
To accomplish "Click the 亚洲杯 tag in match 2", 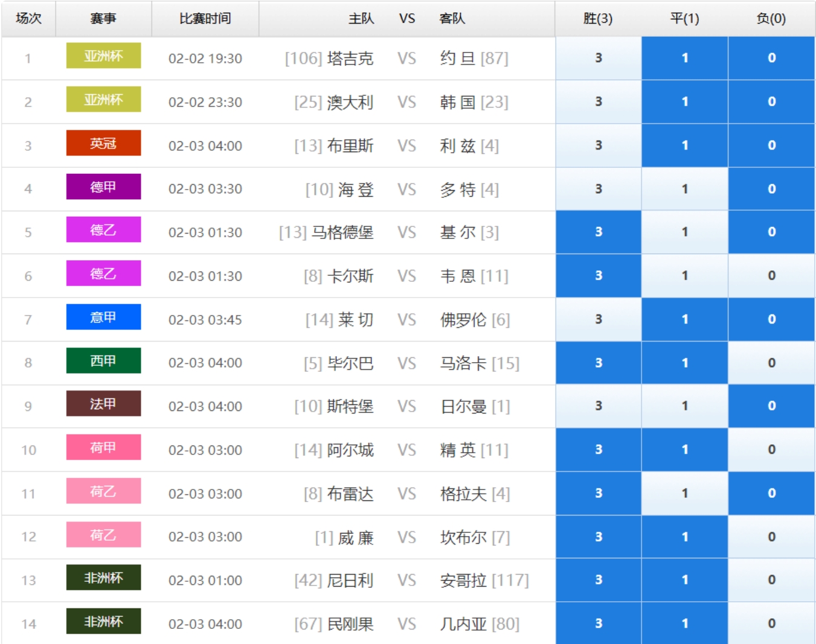I will click(103, 99).
